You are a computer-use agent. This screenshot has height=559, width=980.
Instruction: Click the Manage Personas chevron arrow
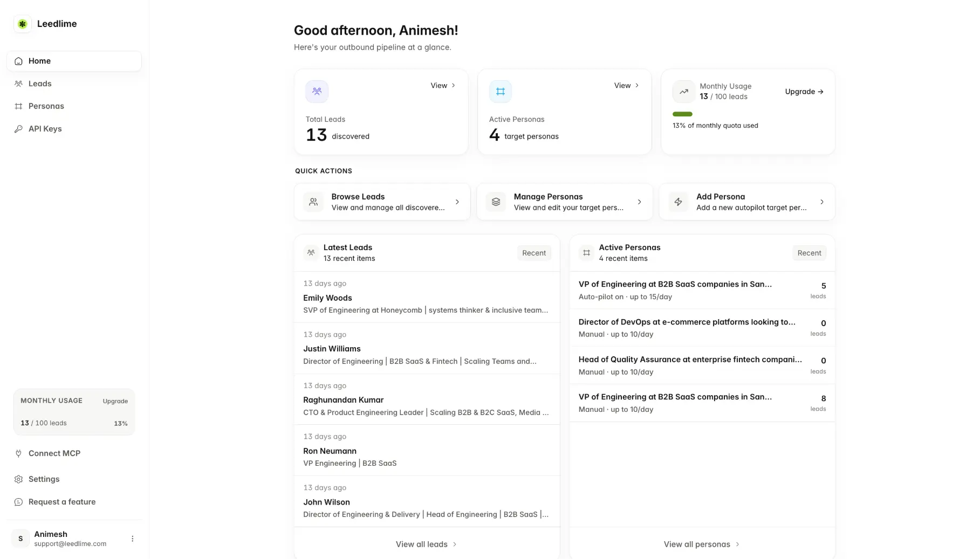pyautogui.click(x=639, y=202)
